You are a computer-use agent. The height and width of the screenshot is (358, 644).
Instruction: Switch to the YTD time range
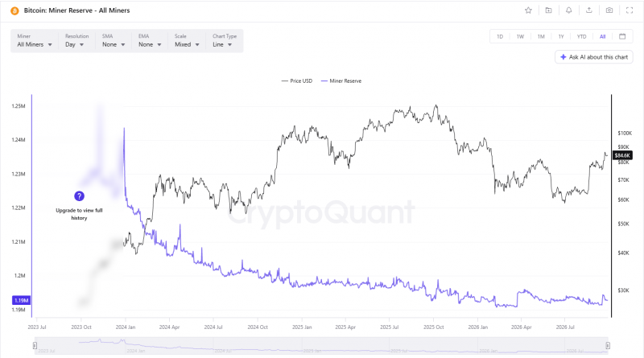(581, 36)
